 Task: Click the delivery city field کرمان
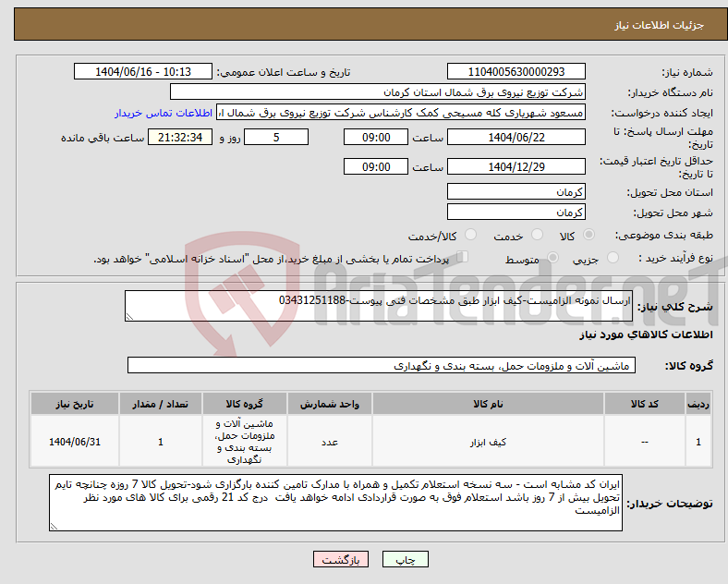click(x=516, y=213)
